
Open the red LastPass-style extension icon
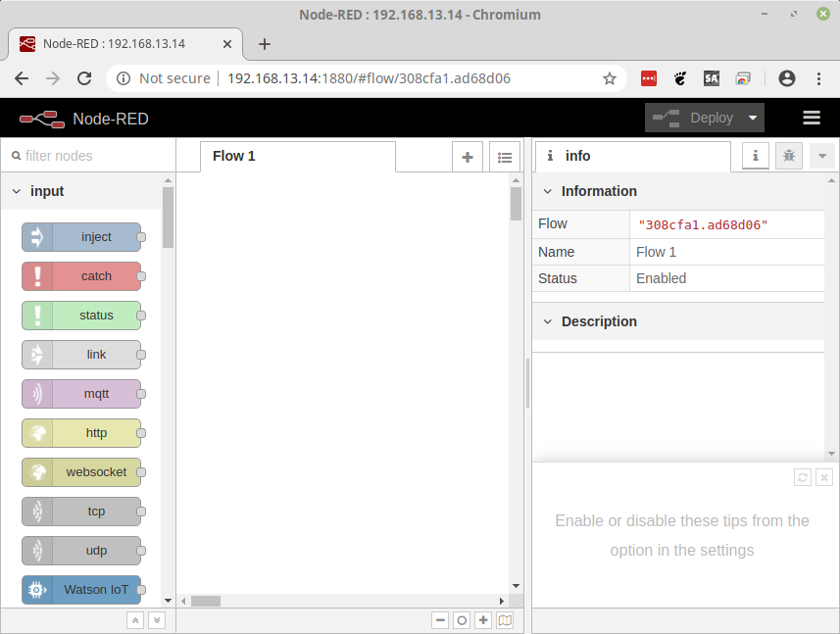pos(649,78)
